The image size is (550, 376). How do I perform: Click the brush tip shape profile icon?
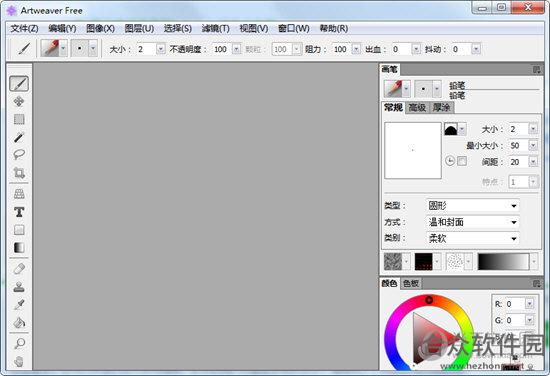click(x=451, y=129)
